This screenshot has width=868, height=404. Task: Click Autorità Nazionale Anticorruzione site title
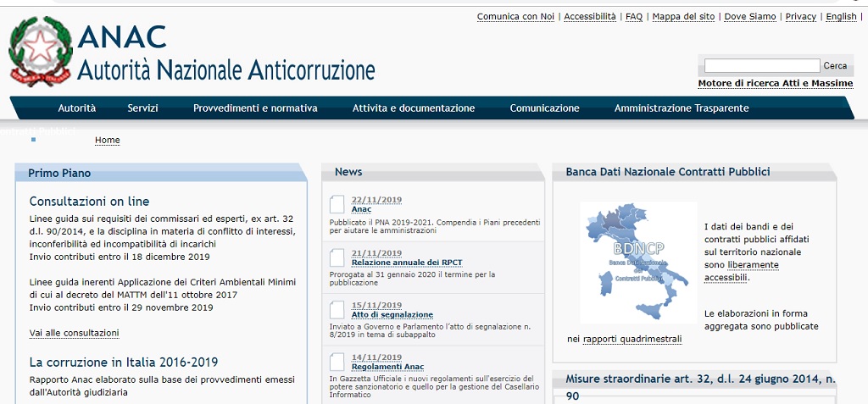point(225,70)
